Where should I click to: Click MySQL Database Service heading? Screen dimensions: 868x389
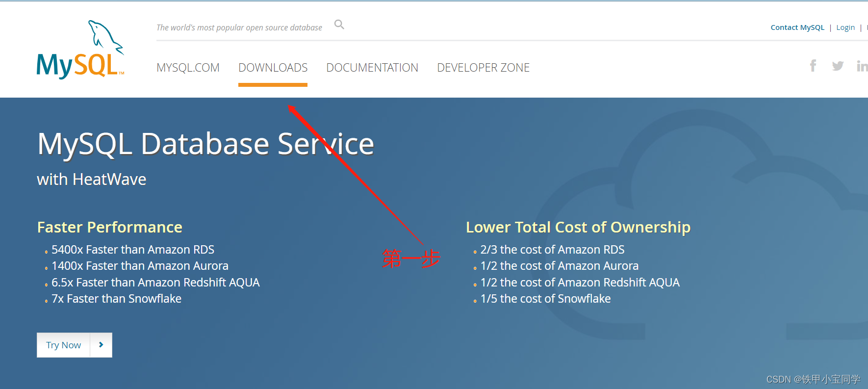[x=205, y=144]
